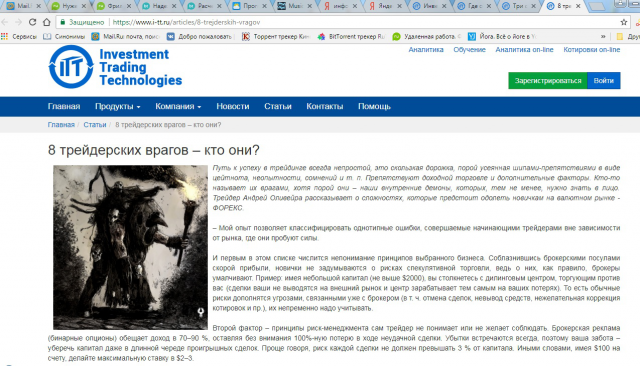Reload the page with the refresh icon

pyautogui.click(x=32, y=22)
